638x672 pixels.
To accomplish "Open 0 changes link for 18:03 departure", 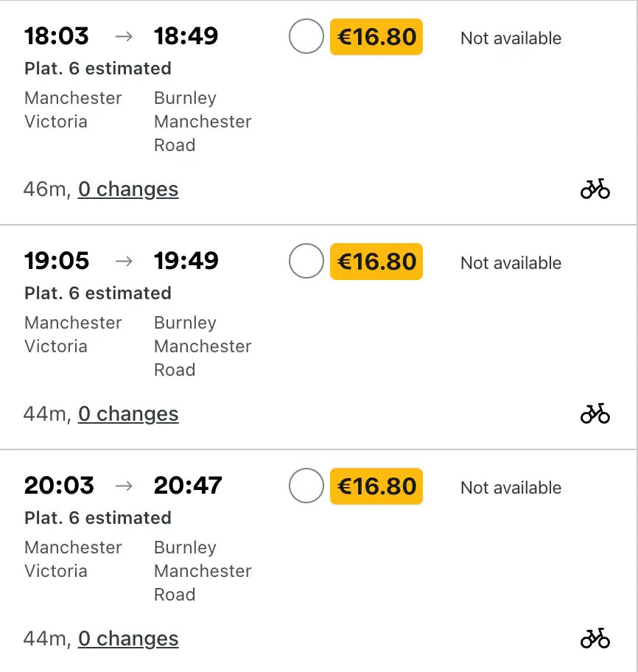I will tap(128, 189).
